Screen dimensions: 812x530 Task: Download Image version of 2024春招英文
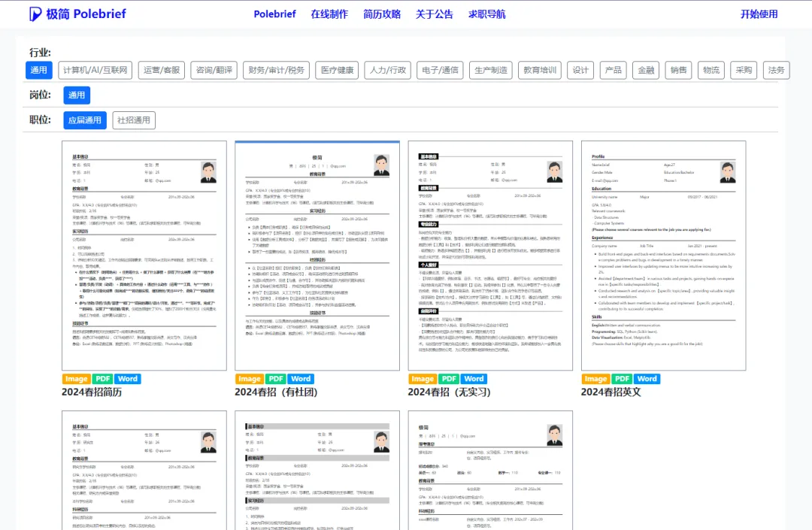595,379
